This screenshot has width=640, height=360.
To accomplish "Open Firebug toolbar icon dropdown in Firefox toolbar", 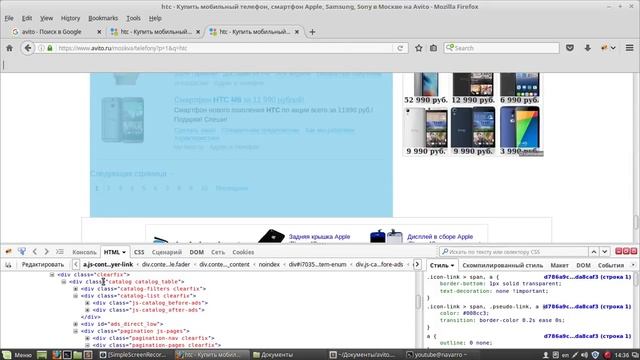I will 613,48.
